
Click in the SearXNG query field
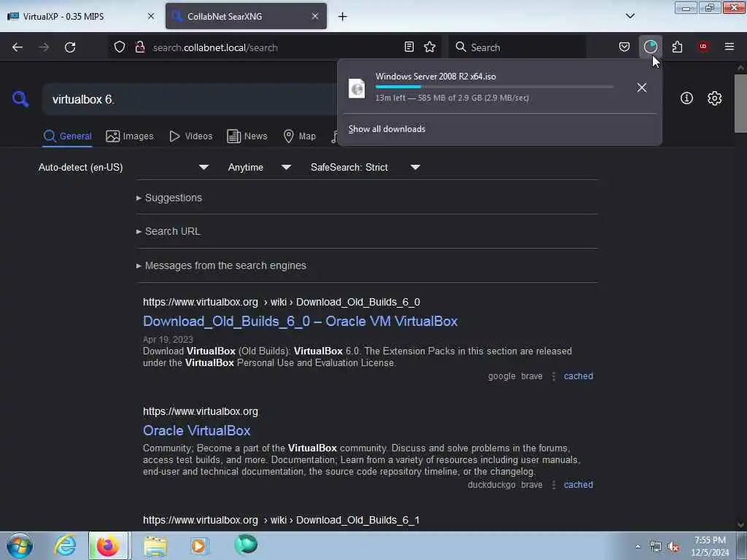coord(190,99)
